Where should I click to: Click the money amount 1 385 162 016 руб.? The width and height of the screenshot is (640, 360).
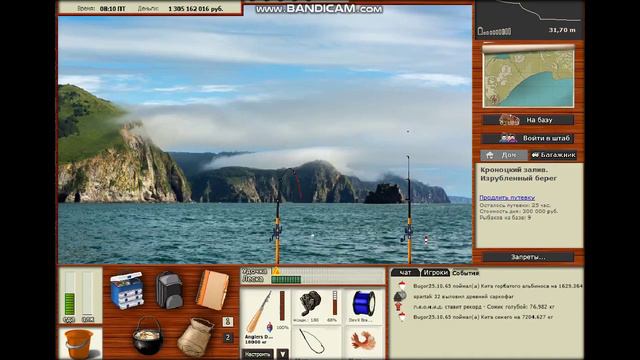point(196,9)
